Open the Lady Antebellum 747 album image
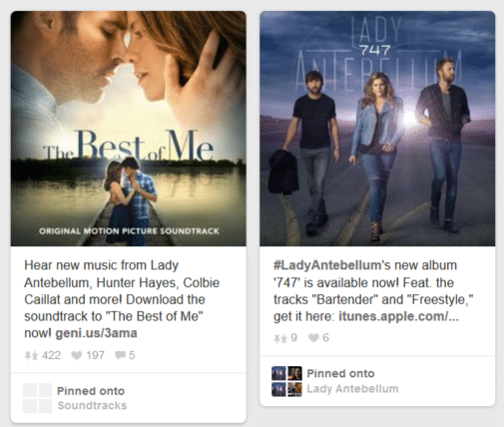 coord(377,129)
